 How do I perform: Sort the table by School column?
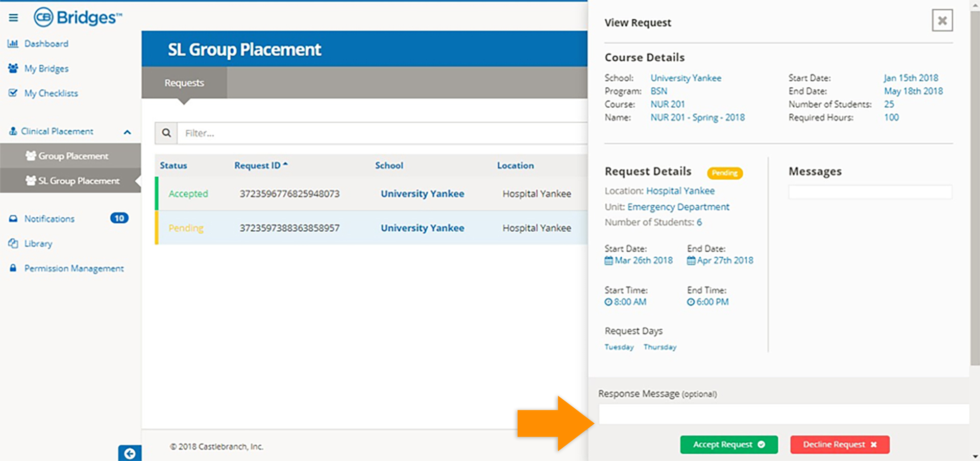pyautogui.click(x=389, y=165)
